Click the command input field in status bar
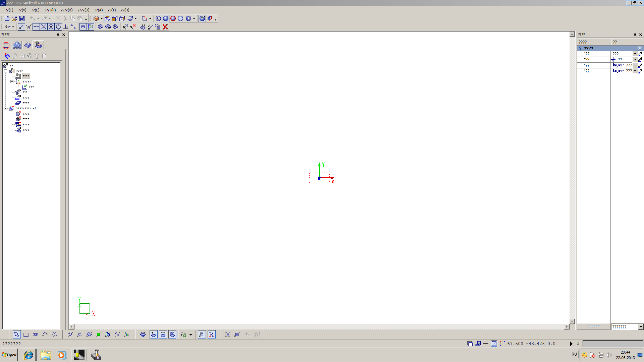Screen dimensions: 644x362 pyautogui.click(x=612, y=344)
